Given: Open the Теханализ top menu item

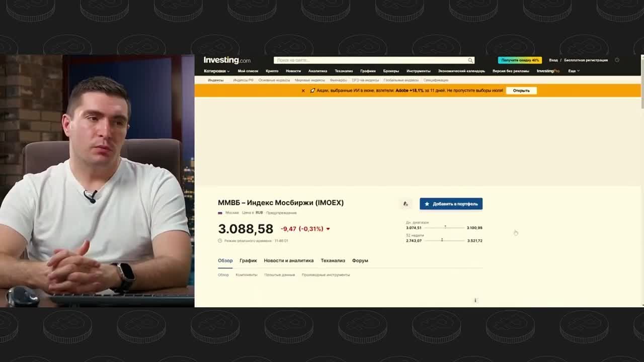Looking at the screenshot, I should coord(344,71).
